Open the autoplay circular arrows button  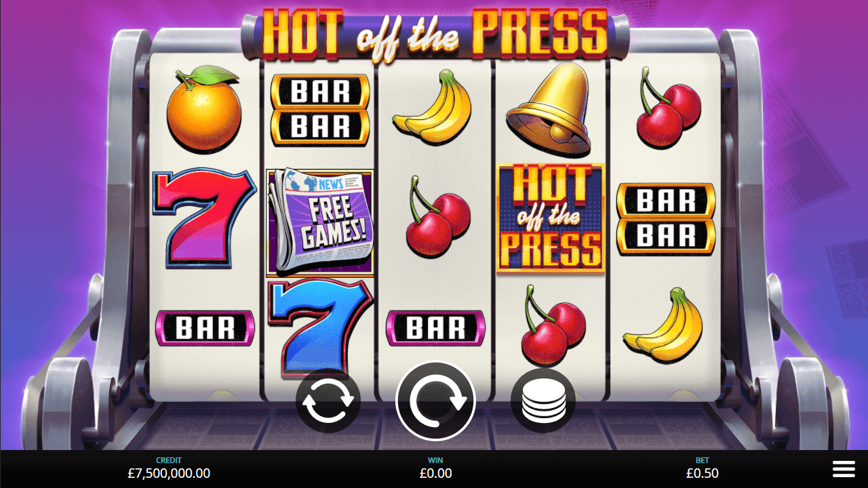[328, 401]
